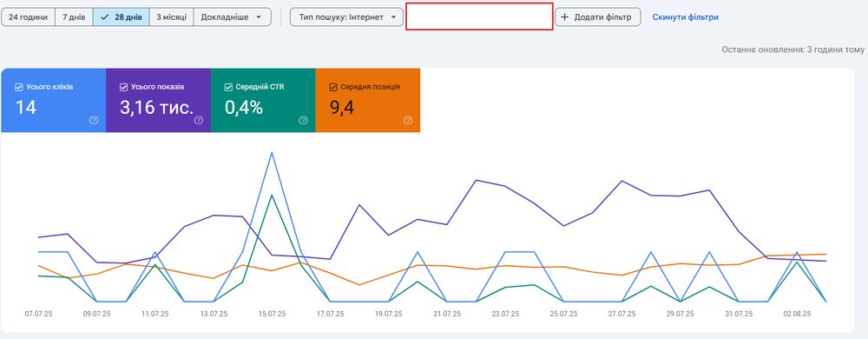Uncheck the Усього показів checkbox
This screenshot has height=339, width=868.
coord(123,87)
